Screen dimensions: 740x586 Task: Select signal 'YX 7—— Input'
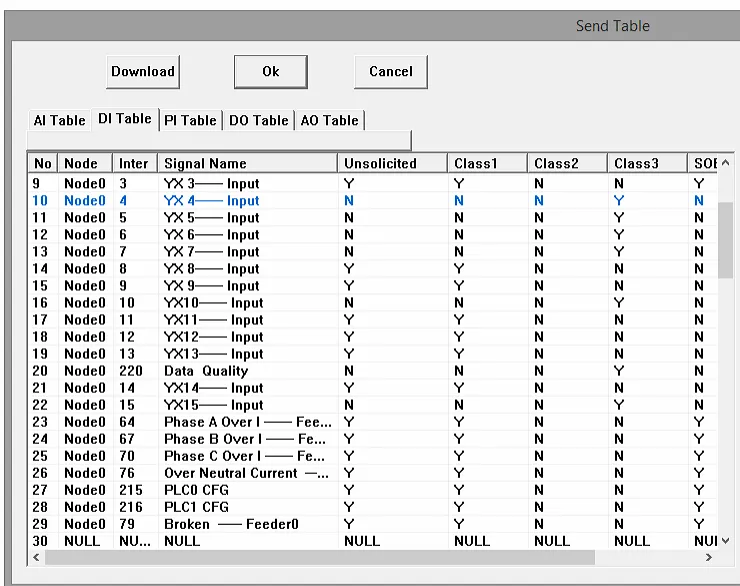[211, 251]
